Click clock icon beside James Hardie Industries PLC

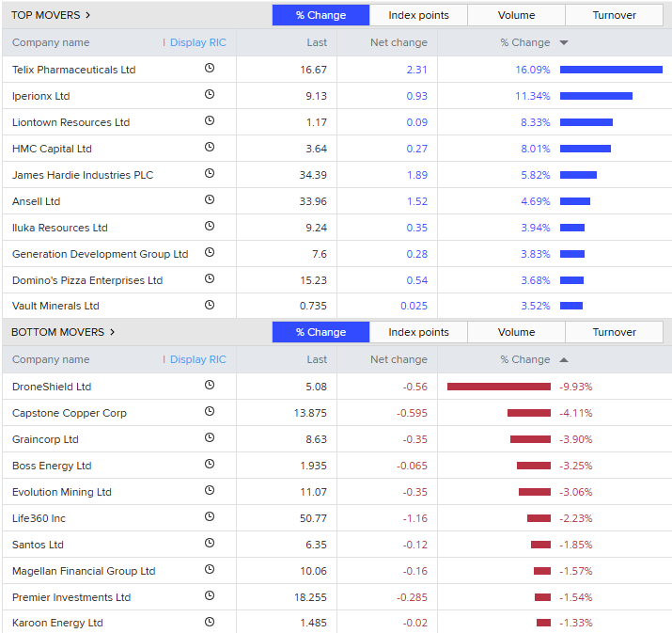209,174
